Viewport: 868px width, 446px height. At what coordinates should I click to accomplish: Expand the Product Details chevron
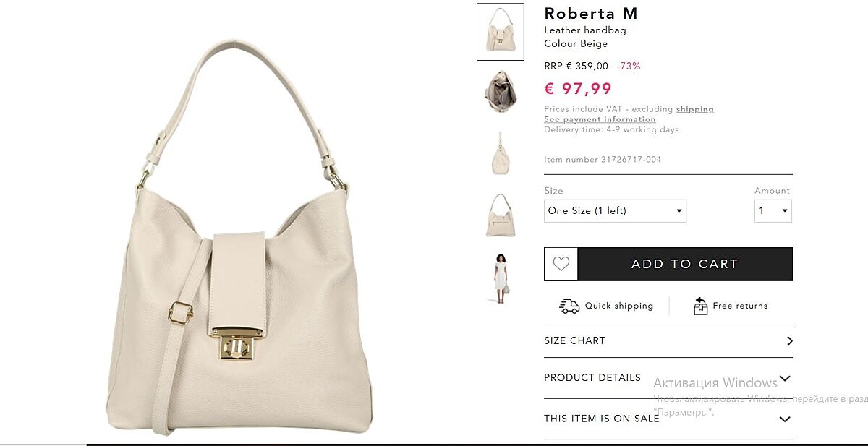click(x=785, y=378)
